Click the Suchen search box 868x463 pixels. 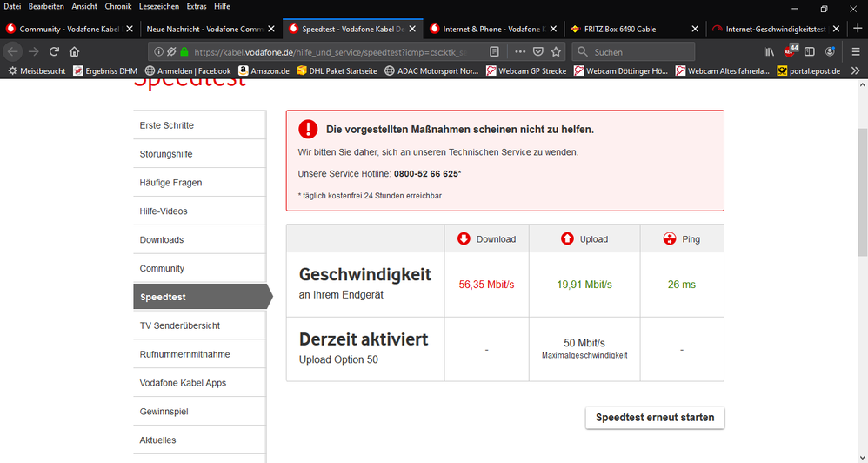point(632,51)
